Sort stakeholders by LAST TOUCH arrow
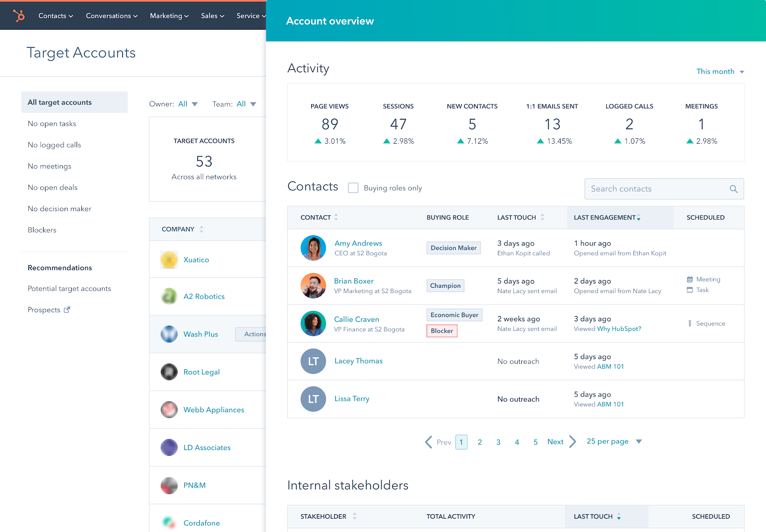Image resolution: width=766 pixels, height=532 pixels. pos(619,517)
